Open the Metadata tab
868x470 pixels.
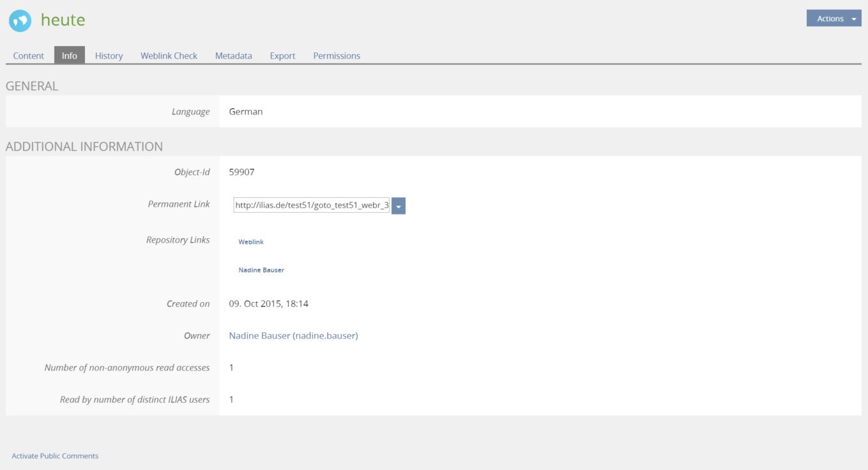[x=233, y=56]
